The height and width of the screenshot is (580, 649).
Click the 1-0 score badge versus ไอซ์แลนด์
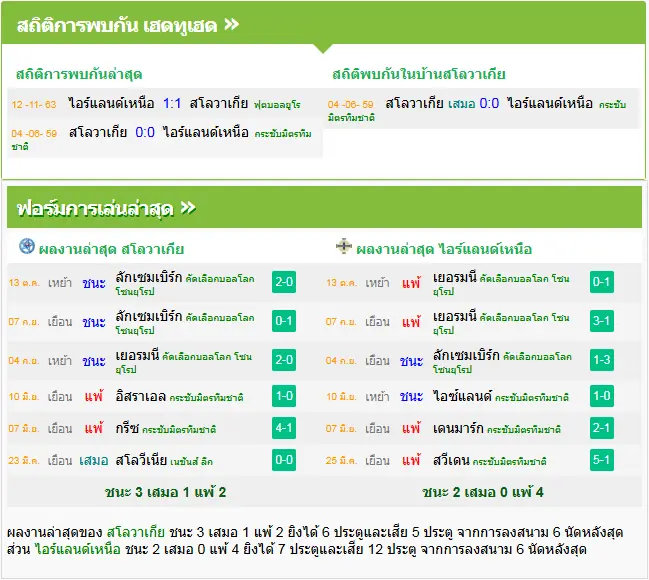[601, 396]
